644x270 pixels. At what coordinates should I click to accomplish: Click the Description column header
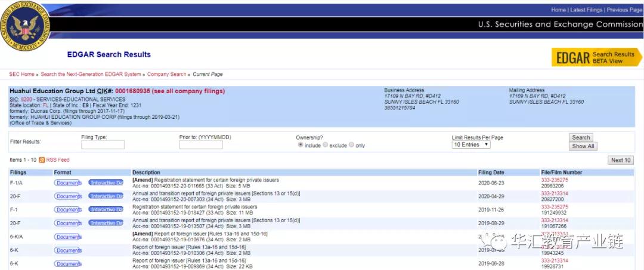(146, 173)
